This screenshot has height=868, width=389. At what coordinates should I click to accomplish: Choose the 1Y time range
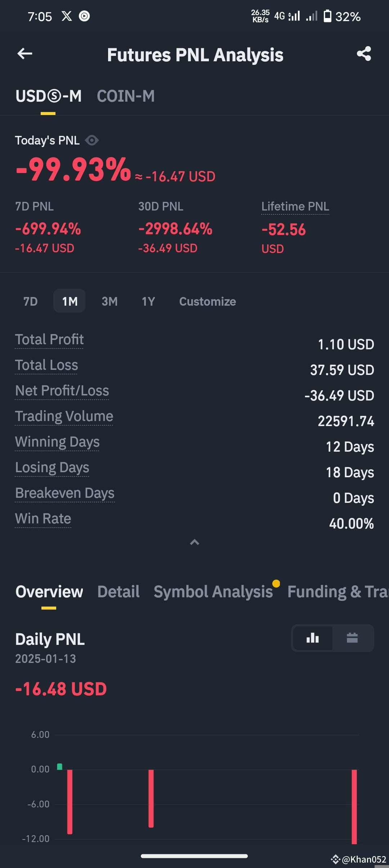point(148,301)
